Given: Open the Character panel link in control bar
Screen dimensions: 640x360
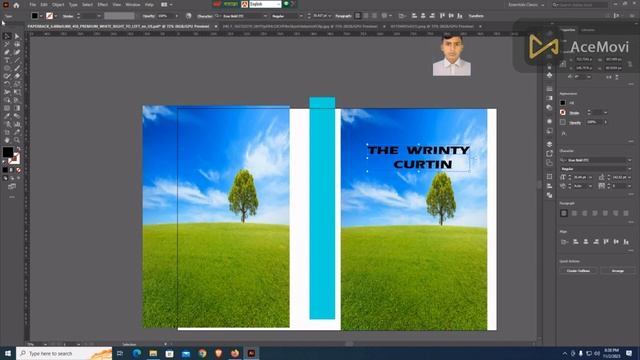Looking at the screenshot, I should coord(205,16).
